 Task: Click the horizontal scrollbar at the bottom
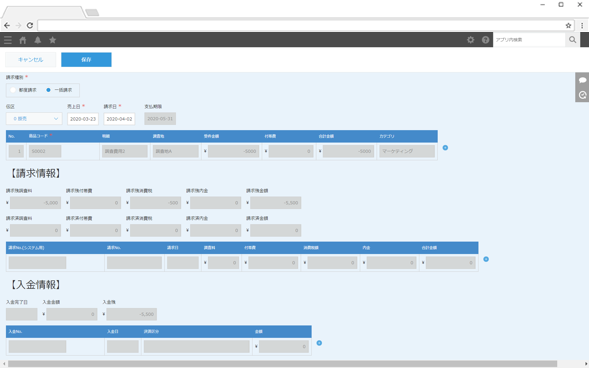click(282, 364)
